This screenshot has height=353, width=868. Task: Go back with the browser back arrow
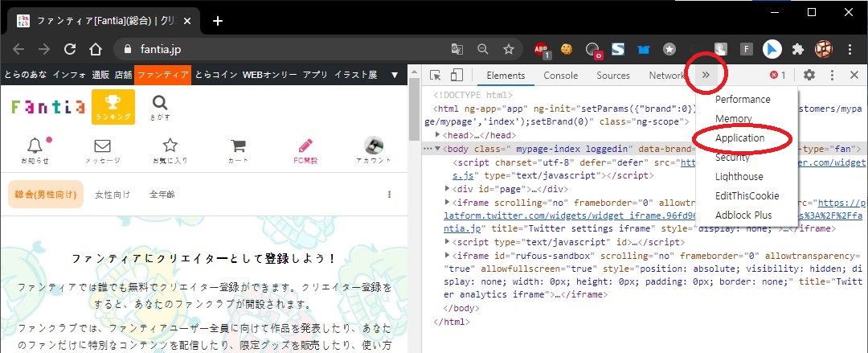coord(18,49)
